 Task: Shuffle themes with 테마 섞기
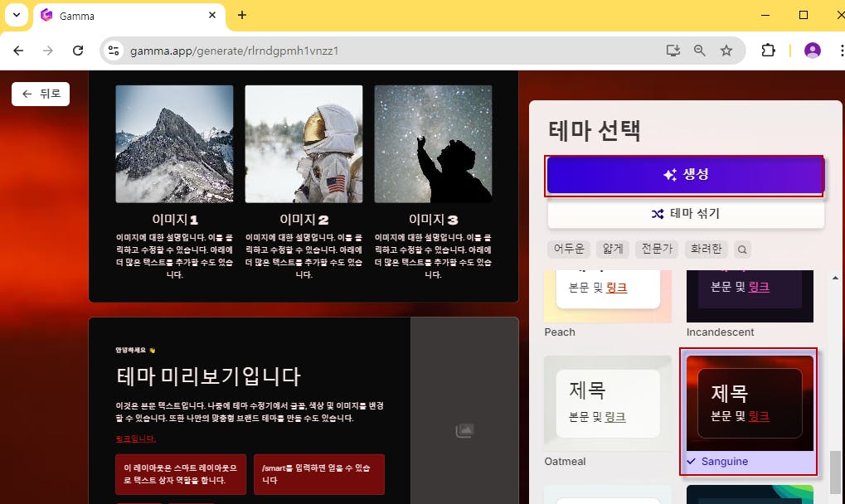click(686, 214)
